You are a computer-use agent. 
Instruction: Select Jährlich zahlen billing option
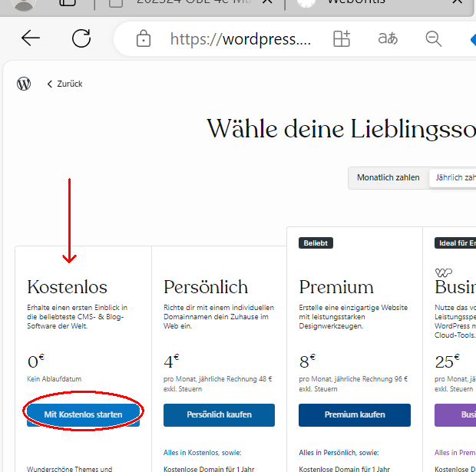pos(455,177)
